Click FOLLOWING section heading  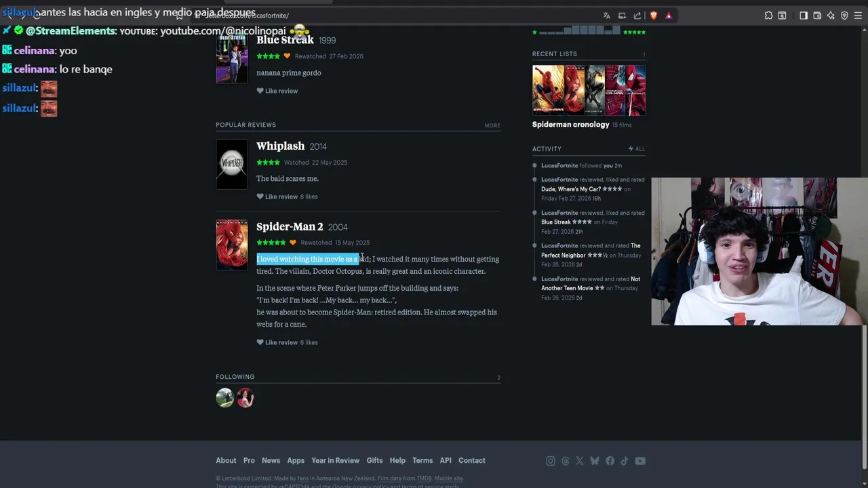click(x=235, y=377)
